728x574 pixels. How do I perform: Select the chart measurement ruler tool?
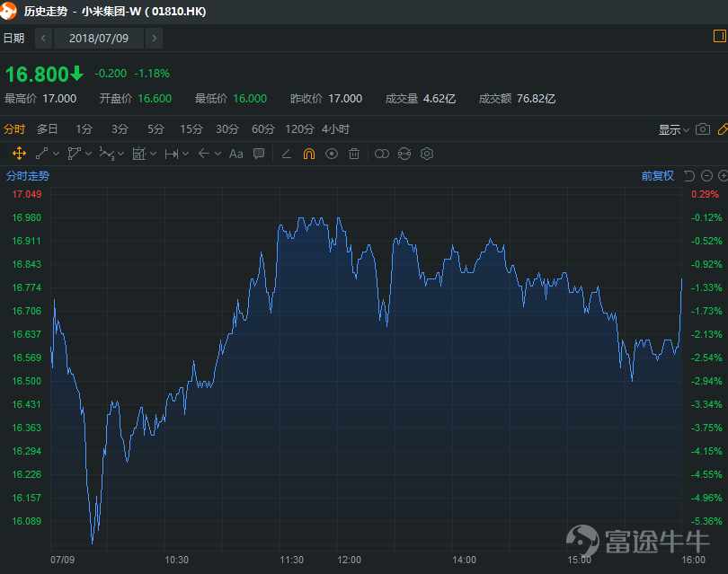pyautogui.click(x=139, y=154)
